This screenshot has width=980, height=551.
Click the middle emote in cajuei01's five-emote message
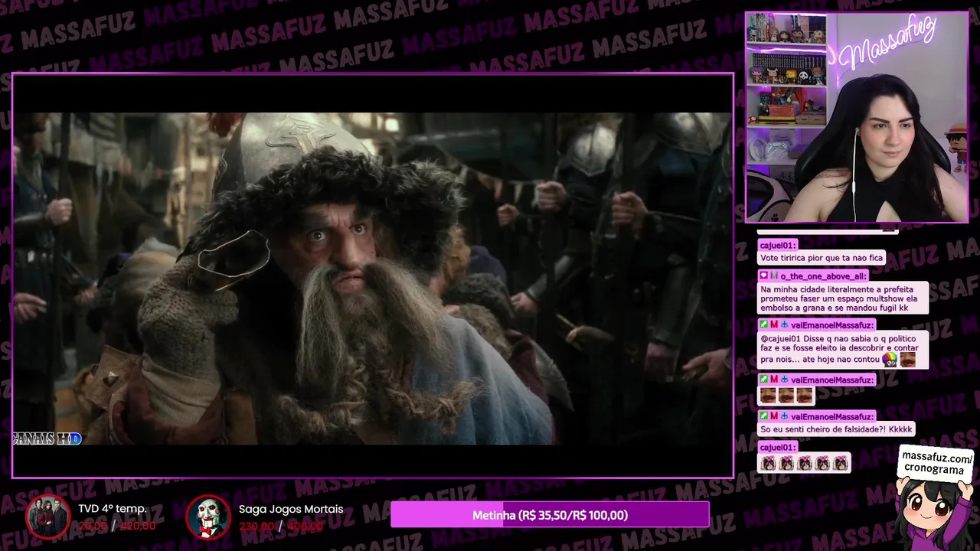pos(804,464)
